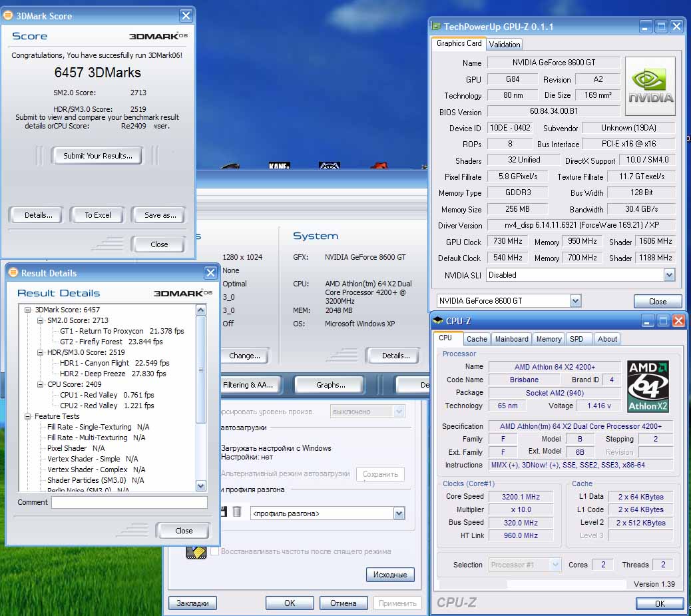Collapse the HDR/SM3.0 Score: 2519 node
The image size is (691, 616).
pyautogui.click(x=40, y=352)
